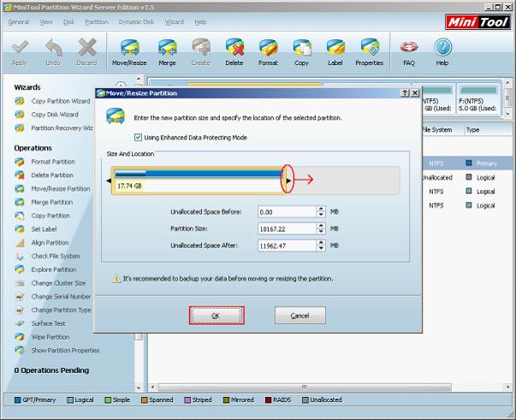This screenshot has width=516, height=420.
Task: Open Partition Recovery Wizard in sidebar
Action: point(54,128)
